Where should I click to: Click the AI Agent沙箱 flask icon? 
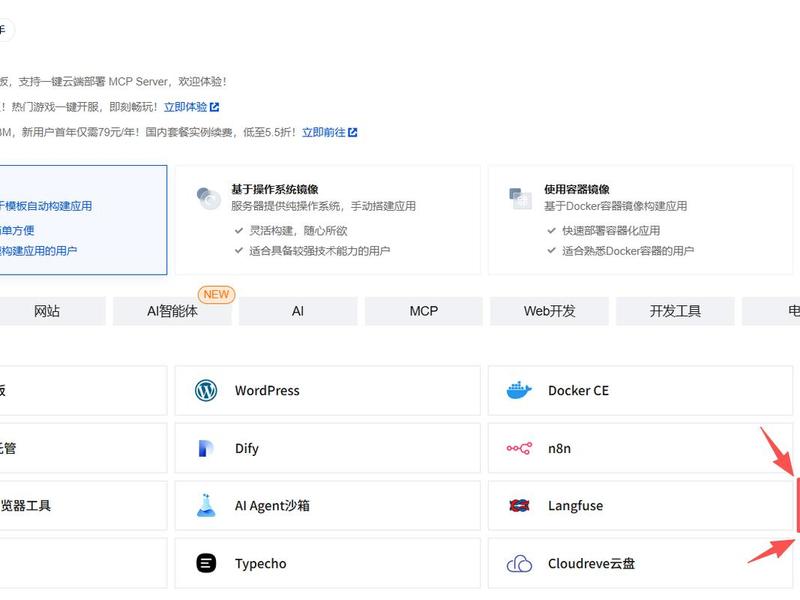point(206,506)
